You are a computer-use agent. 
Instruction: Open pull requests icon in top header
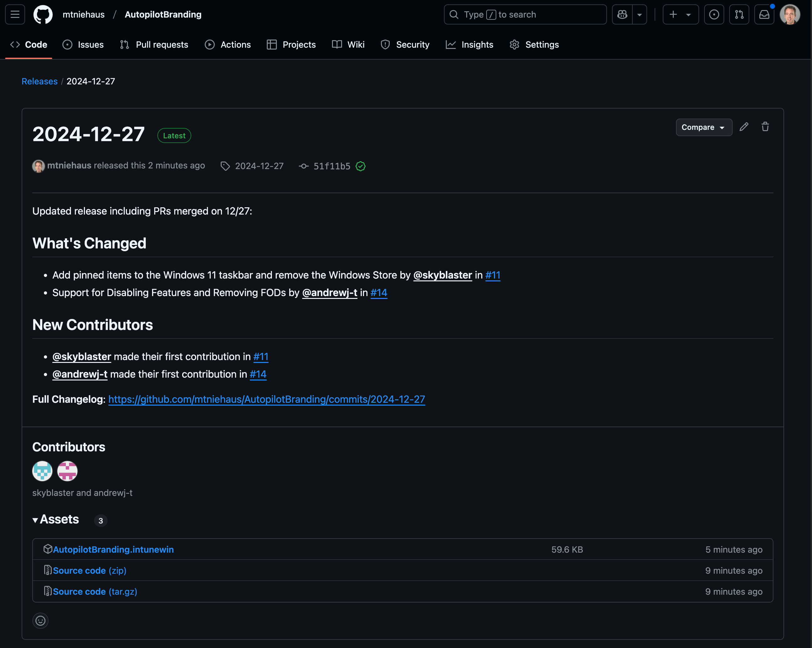[x=739, y=15]
